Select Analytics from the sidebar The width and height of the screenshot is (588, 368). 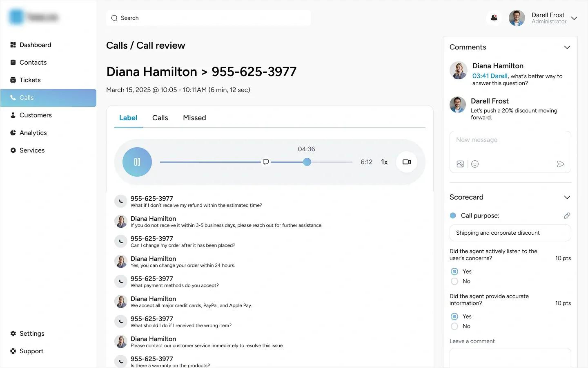(x=33, y=132)
